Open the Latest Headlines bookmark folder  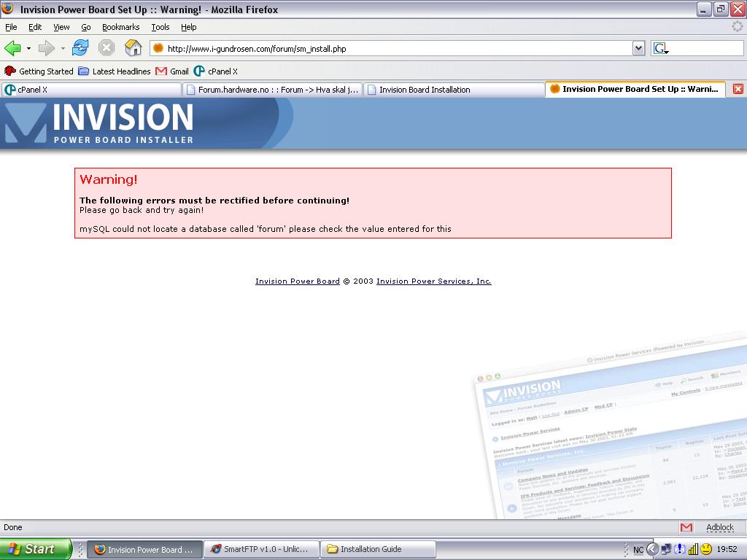pos(115,71)
